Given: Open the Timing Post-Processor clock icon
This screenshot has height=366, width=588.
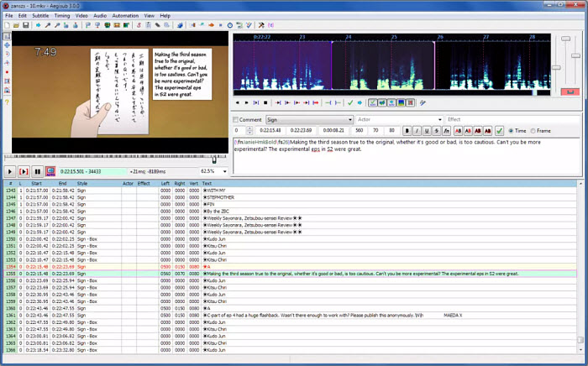Looking at the screenshot, I should (230, 25).
